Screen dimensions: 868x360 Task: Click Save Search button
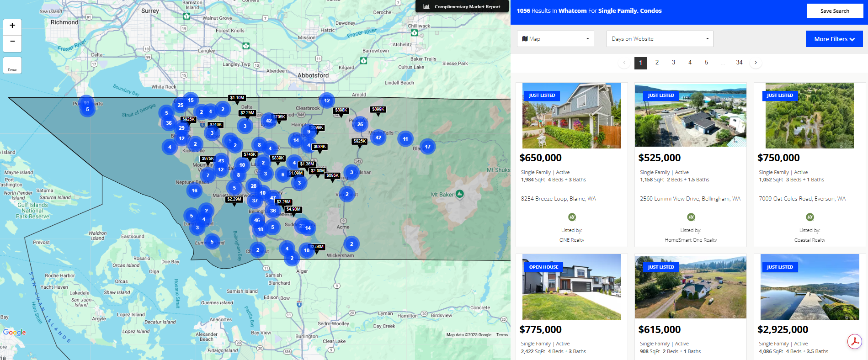point(835,11)
